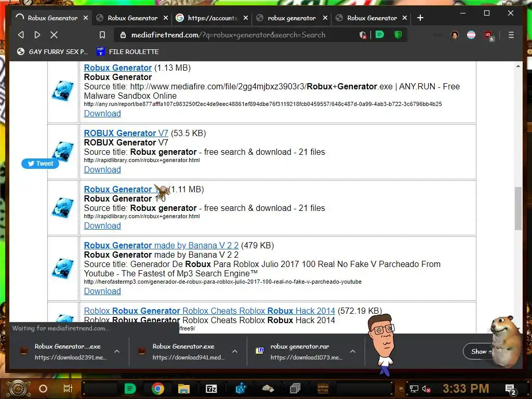Switch to the second Robux Generator tab
The image size is (532, 399).
132,18
